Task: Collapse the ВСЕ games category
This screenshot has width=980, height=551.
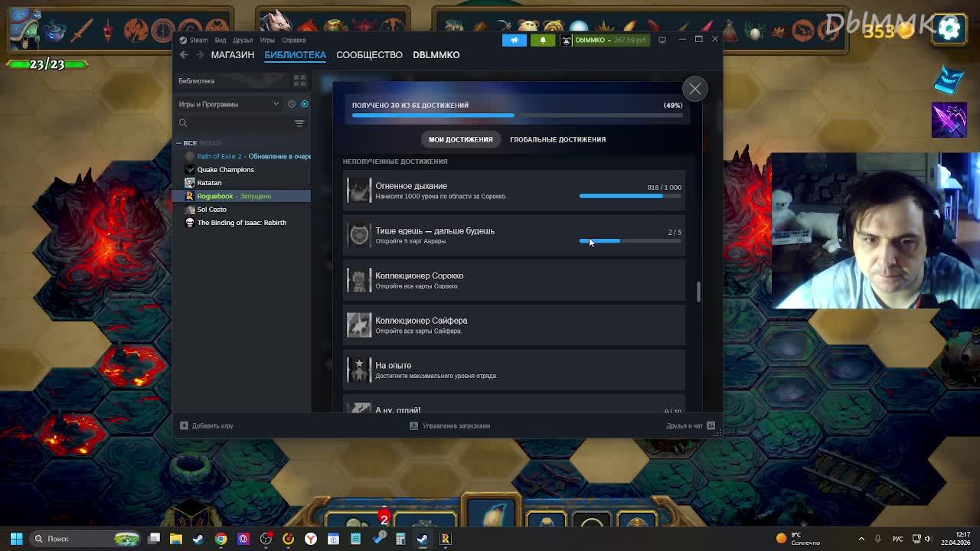Action: 178,143
